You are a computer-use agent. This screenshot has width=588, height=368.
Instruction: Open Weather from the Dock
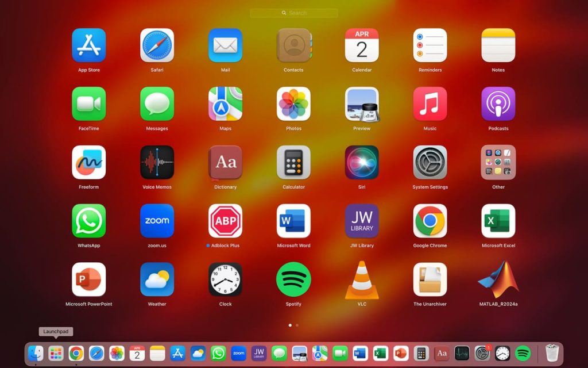[198, 354]
